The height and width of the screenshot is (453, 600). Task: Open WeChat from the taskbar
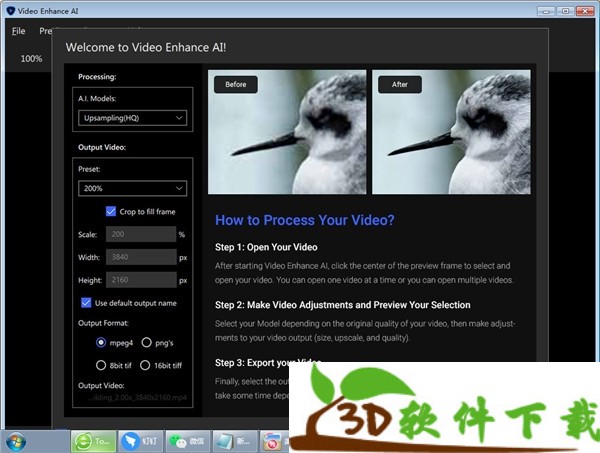click(188, 442)
